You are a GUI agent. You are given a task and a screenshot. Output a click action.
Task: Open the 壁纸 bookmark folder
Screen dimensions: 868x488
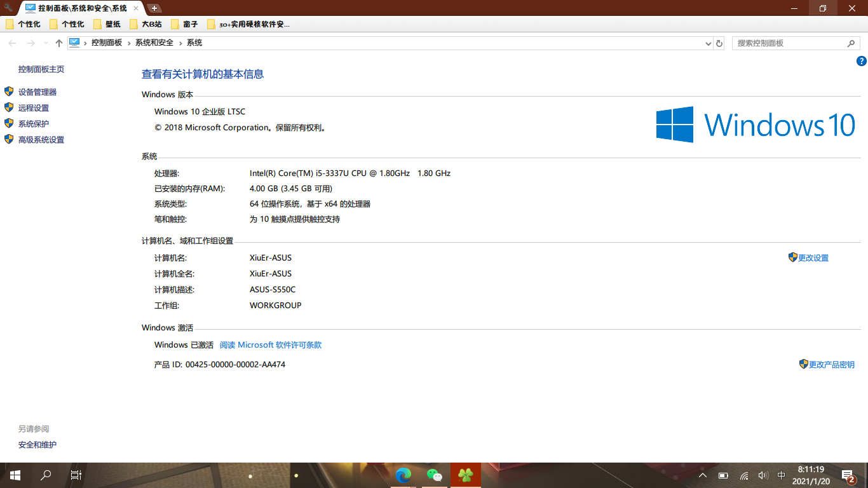[107, 24]
